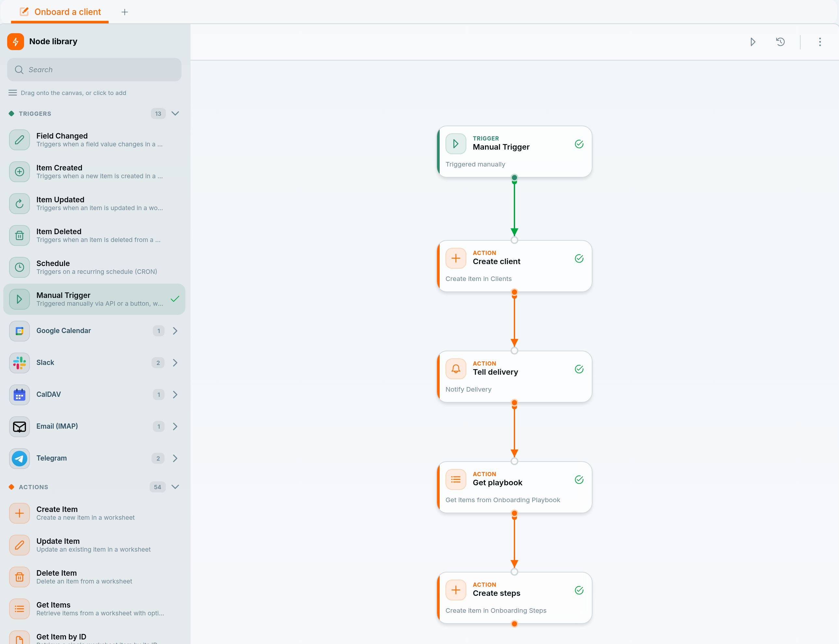Add the Update Item action
Viewport: 839px width, 644px height.
coord(94,545)
